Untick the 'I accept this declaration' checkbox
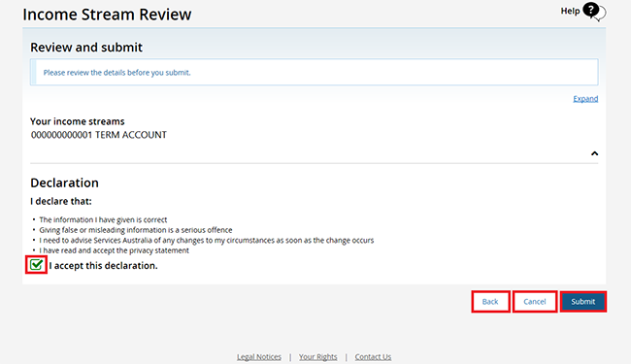Image resolution: width=631 pixels, height=364 pixels. (36, 265)
